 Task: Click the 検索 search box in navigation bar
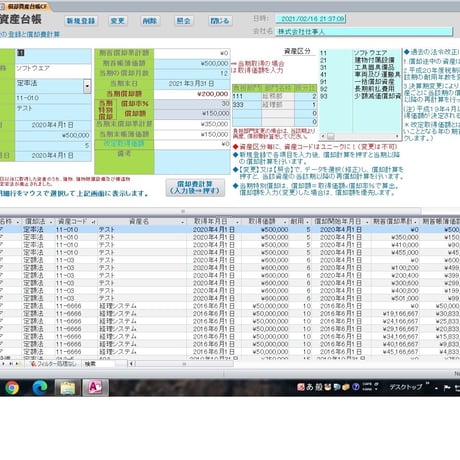point(99,364)
